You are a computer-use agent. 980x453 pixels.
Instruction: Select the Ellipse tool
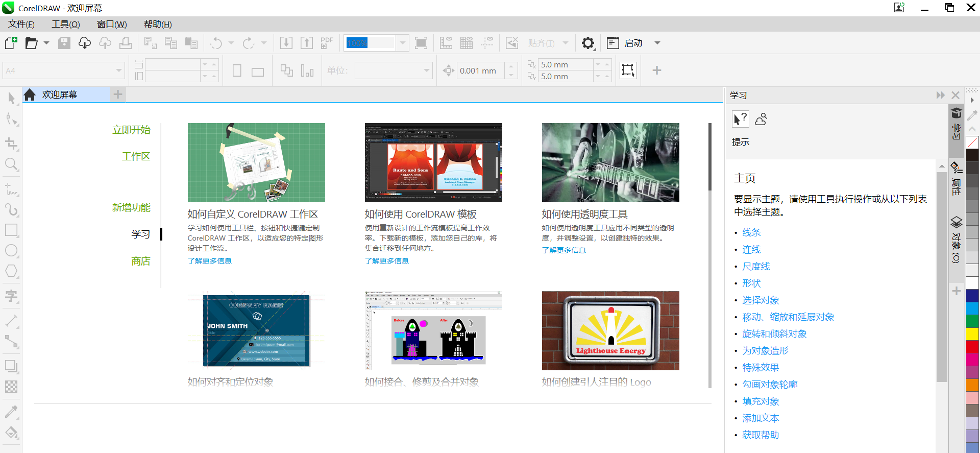click(x=11, y=251)
